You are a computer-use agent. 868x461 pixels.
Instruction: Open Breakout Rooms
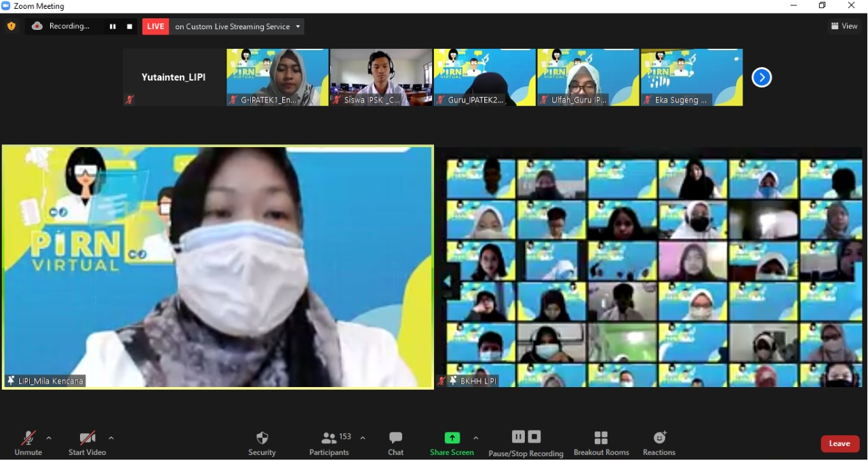pos(601,443)
